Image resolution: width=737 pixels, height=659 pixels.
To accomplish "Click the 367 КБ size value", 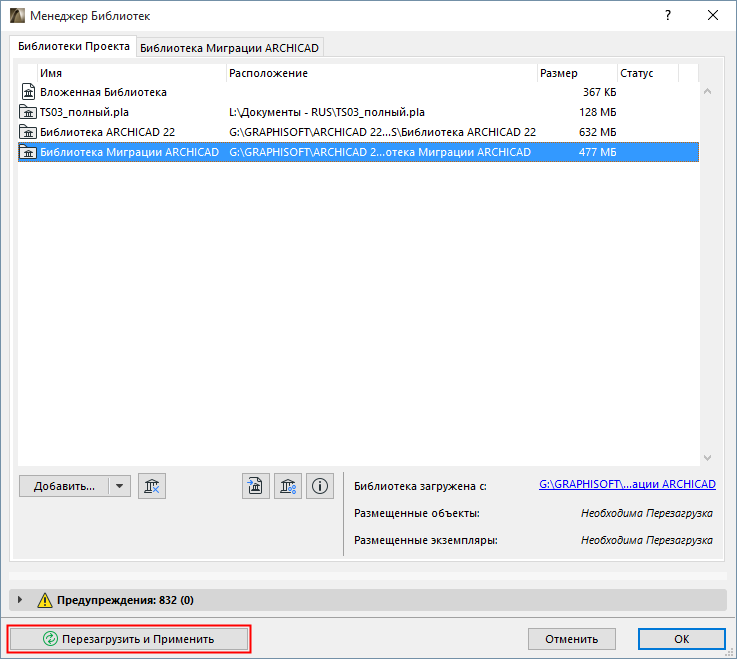I will [599, 92].
